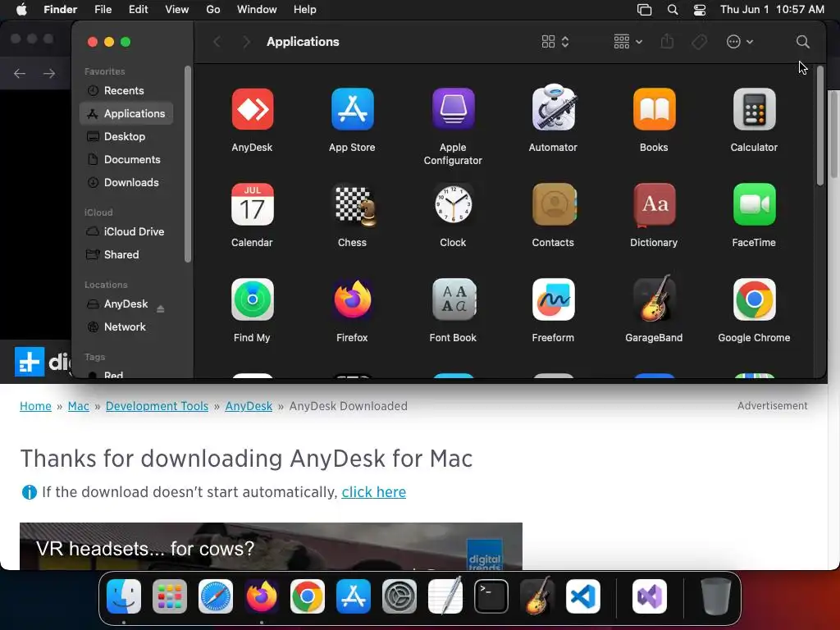Select GarageBand in the Applications folder
This screenshot has width=840, height=630.
click(654, 299)
